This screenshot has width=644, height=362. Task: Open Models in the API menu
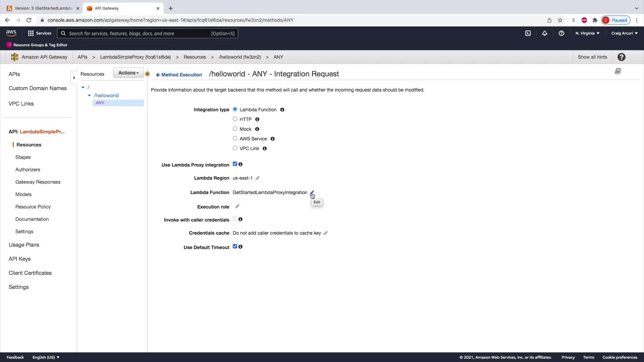[23, 194]
